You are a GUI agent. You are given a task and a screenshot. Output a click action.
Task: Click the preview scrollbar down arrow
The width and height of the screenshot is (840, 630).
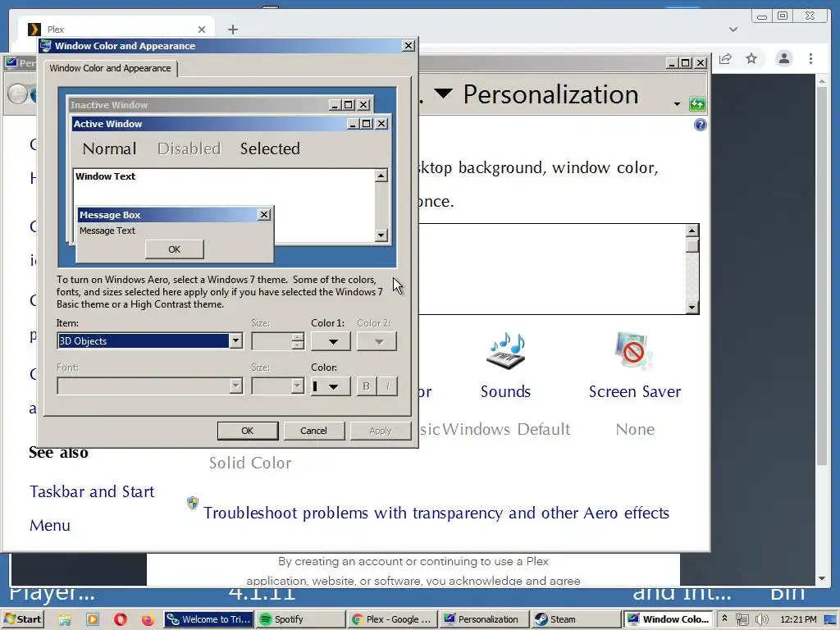(x=381, y=235)
